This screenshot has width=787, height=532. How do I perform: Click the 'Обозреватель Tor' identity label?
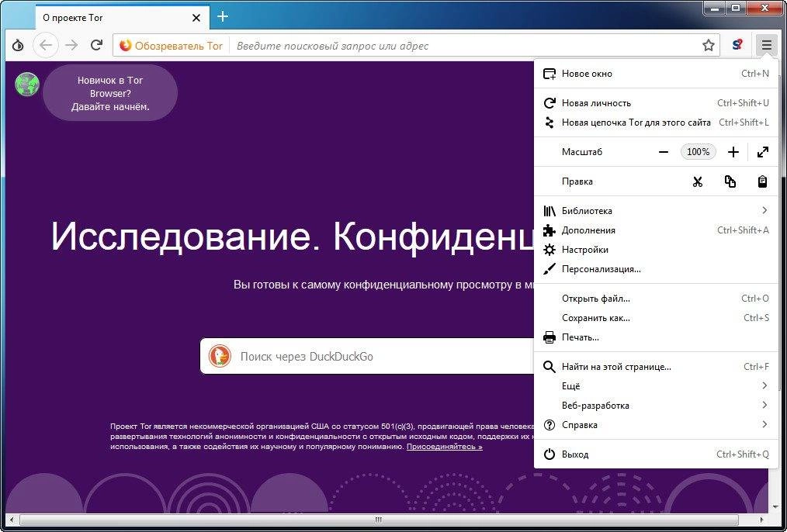click(x=172, y=46)
